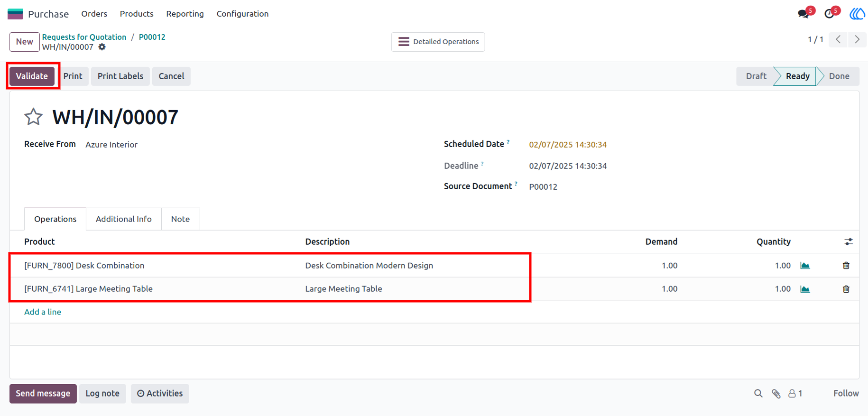Go to the next record arrow
Viewport: 868px width, 416px height.
click(x=857, y=39)
